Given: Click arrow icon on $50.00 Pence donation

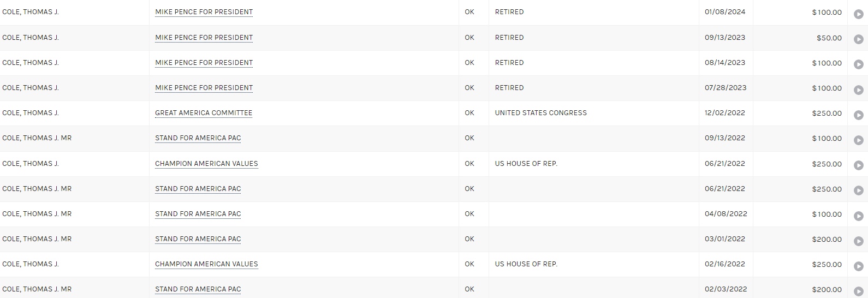Looking at the screenshot, I should pos(858,39).
